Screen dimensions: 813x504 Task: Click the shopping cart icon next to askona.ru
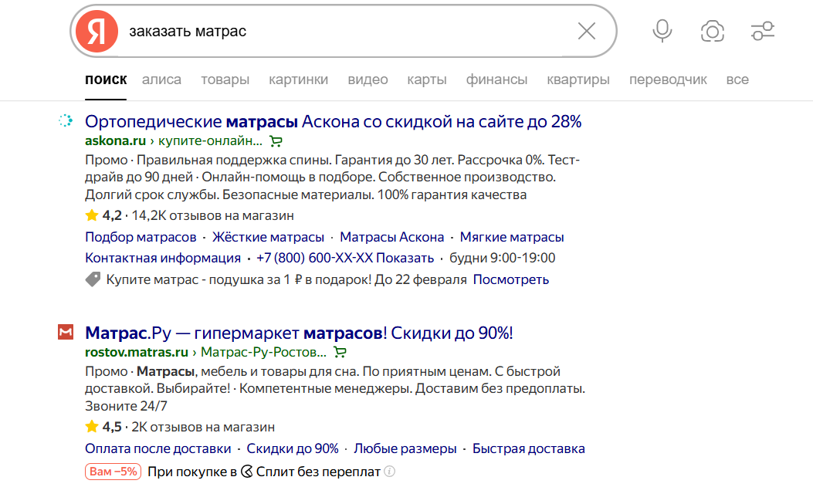[276, 141]
